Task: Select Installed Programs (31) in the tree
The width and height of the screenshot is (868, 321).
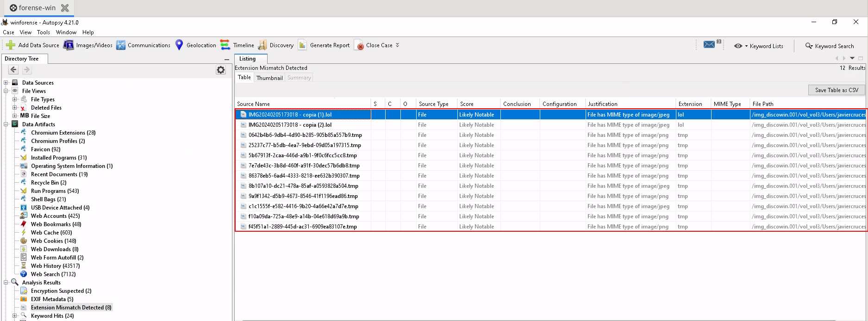Action: click(x=59, y=158)
